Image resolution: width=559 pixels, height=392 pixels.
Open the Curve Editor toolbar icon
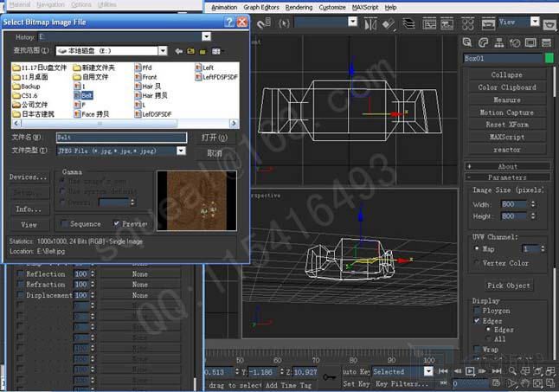(429, 24)
